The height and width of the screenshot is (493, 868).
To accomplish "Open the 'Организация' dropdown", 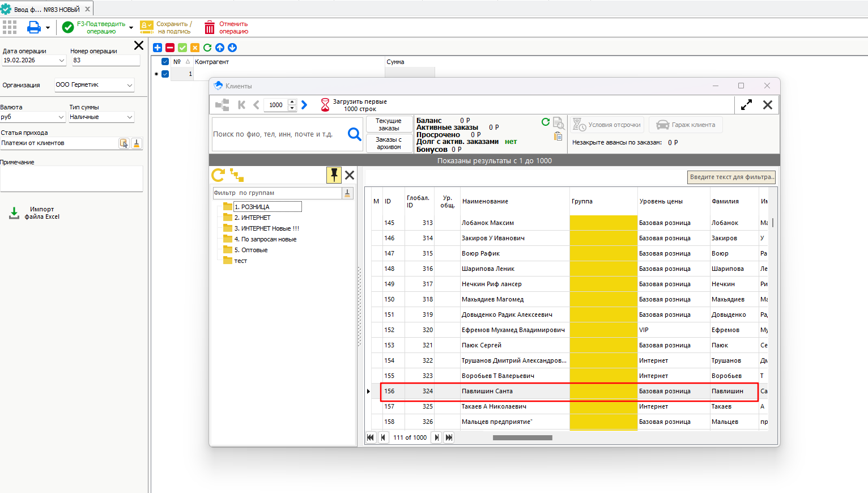I will 130,85.
